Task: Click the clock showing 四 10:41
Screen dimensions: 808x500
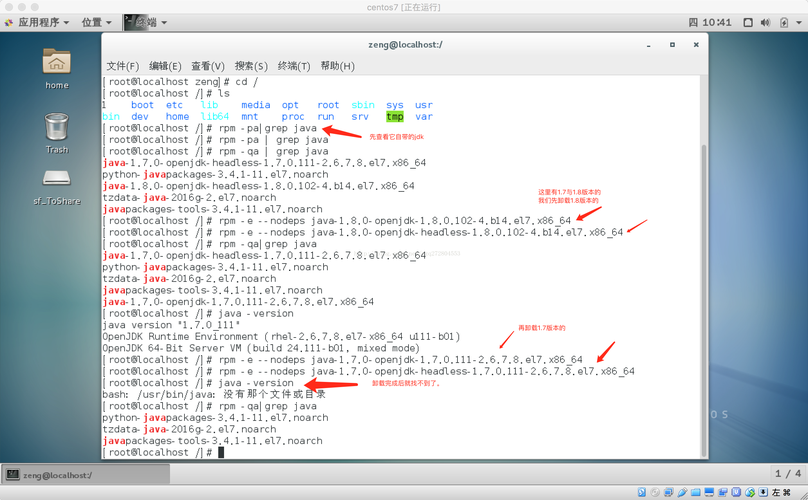Action: 710,22
